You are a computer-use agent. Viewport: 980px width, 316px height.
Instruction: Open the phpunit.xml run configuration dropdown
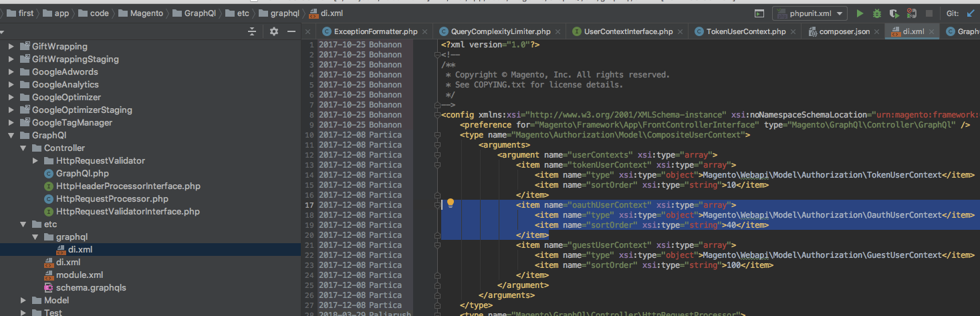tap(810, 13)
